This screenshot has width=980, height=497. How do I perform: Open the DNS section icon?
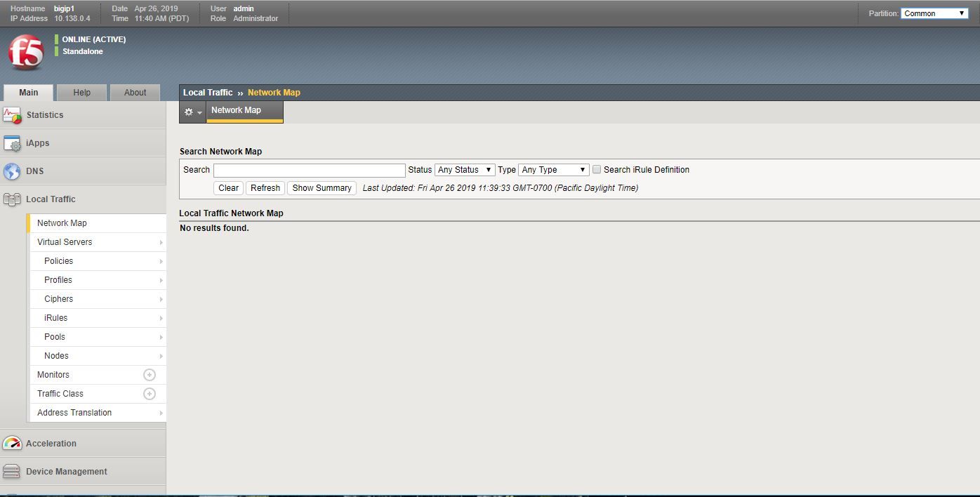(x=12, y=171)
